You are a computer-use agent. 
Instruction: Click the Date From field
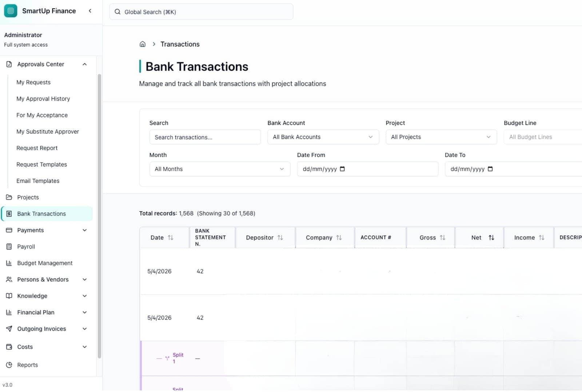point(368,169)
